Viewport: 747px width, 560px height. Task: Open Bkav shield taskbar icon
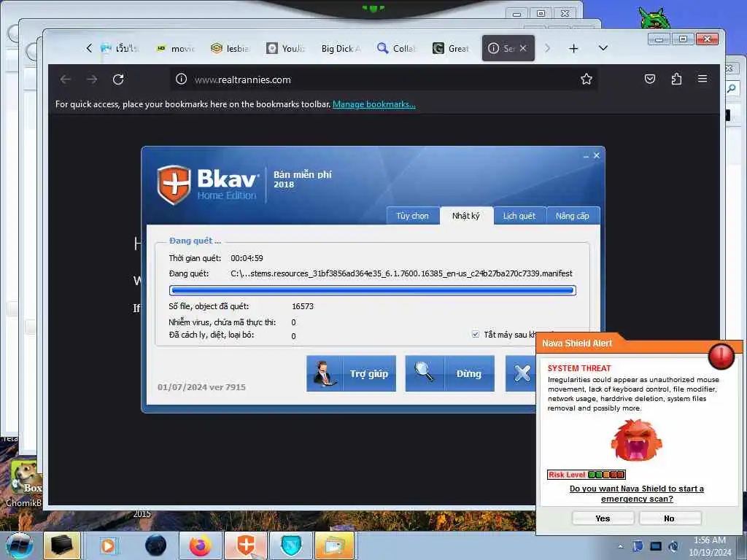246,545
